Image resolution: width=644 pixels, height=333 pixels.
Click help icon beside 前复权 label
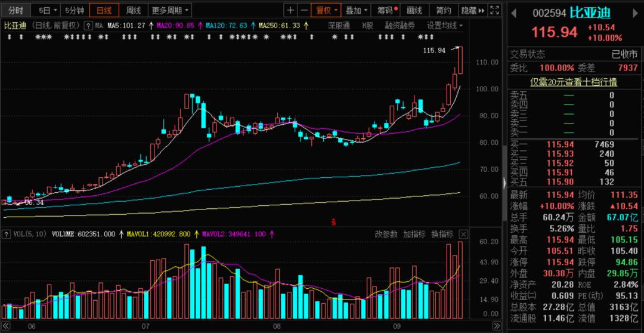click(88, 26)
